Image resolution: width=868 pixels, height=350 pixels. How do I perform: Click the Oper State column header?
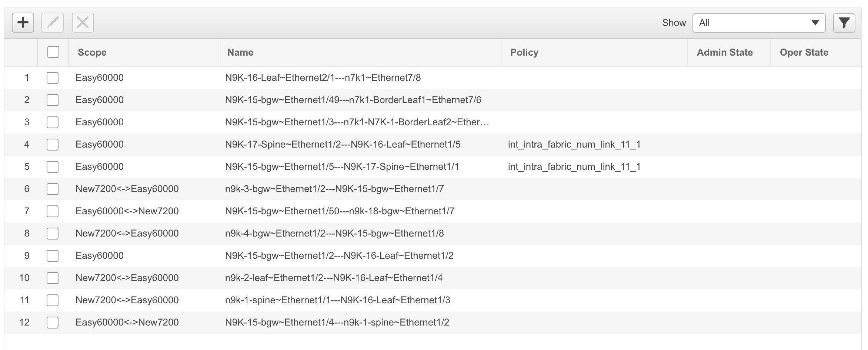tap(804, 52)
